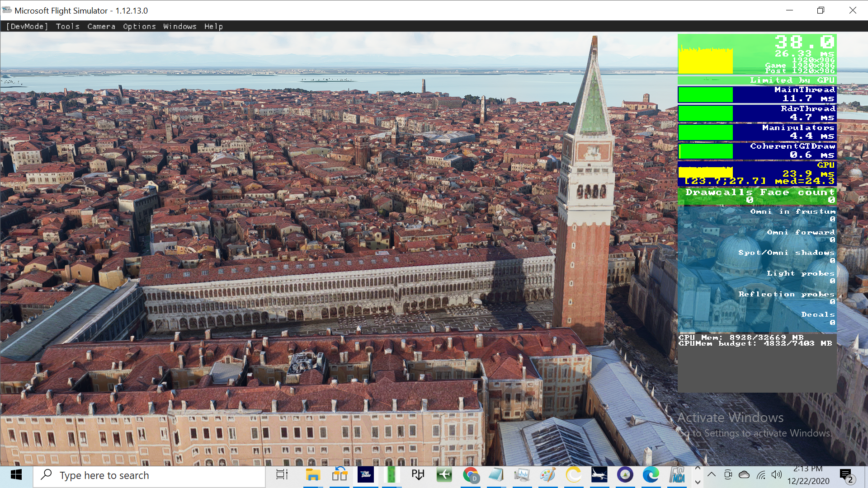
Task: Click the RdrThread 4.7 ms entry
Action: (757, 113)
